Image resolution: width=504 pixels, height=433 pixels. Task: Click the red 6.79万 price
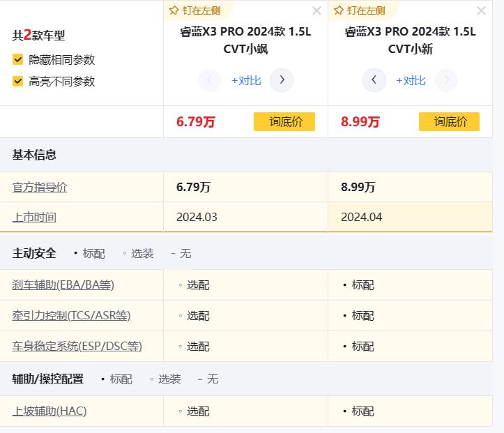tap(195, 122)
